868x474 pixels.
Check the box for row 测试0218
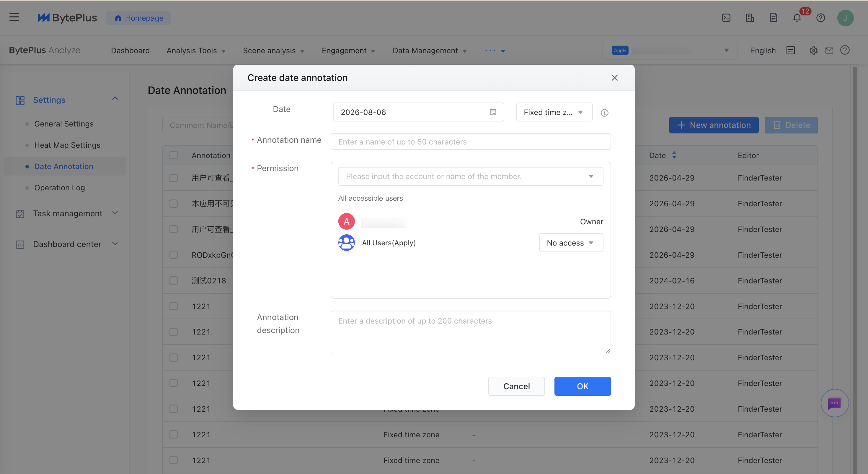click(174, 280)
